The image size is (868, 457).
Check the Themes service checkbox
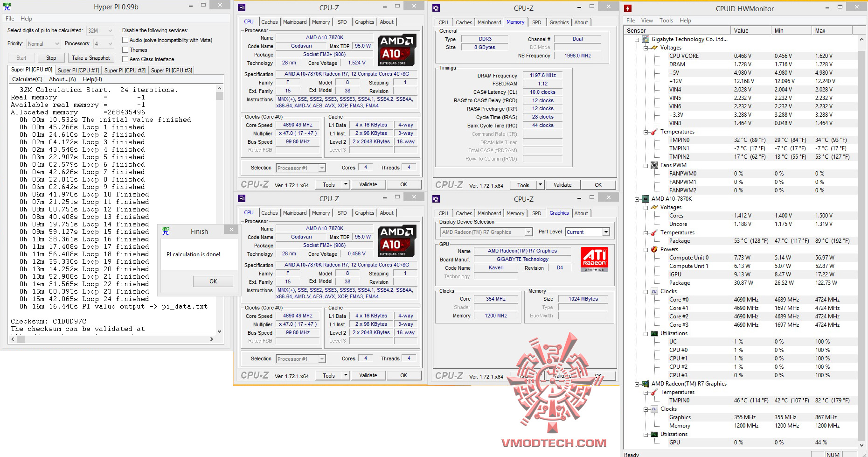(x=125, y=50)
